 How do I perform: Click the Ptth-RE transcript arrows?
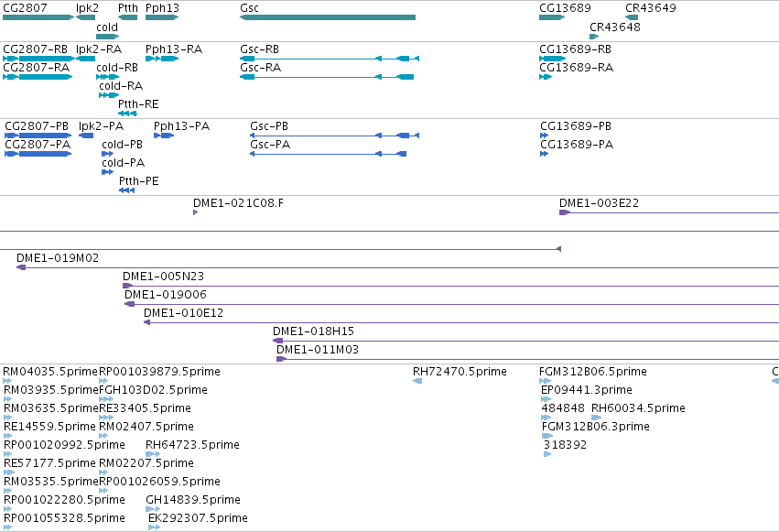[x=127, y=114]
